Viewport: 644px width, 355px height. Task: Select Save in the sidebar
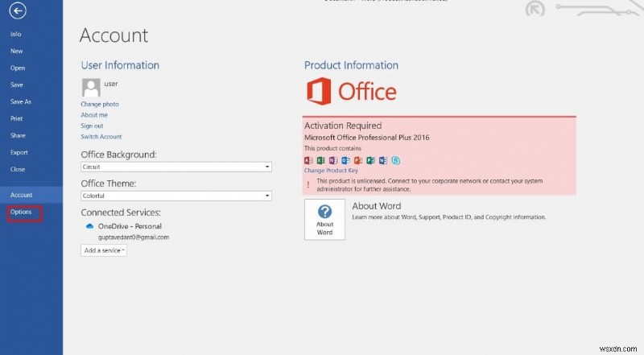(17, 85)
